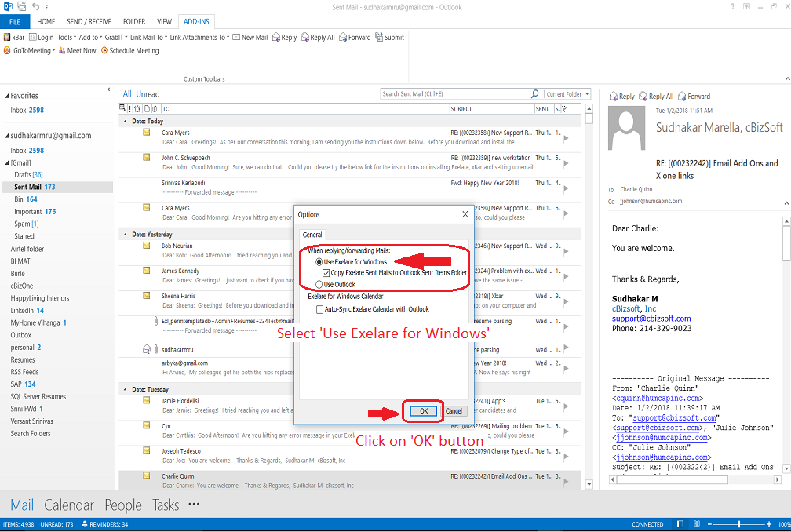Click the Outlook app icon in title bar
Screen dimensions: 791x532
pyautogui.click(x=8, y=6)
